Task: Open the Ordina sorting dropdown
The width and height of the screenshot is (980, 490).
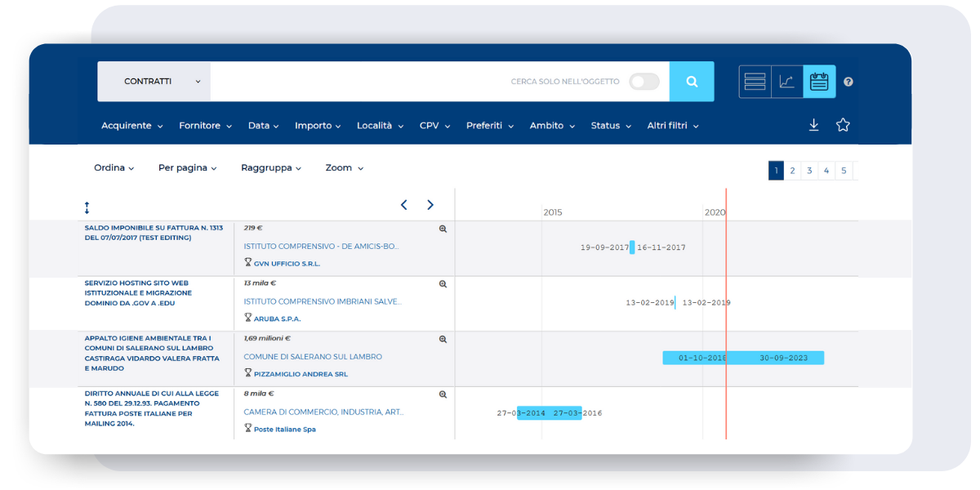Action: 114,168
